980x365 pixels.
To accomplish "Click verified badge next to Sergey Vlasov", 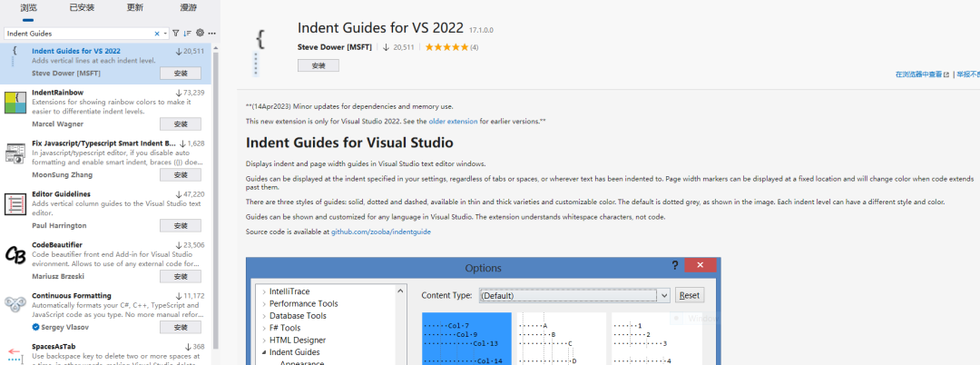I will (x=35, y=327).
